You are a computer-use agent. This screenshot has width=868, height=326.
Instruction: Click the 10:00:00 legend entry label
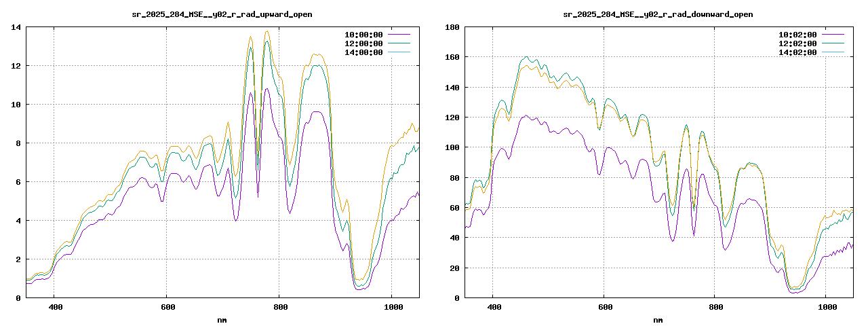click(x=363, y=35)
